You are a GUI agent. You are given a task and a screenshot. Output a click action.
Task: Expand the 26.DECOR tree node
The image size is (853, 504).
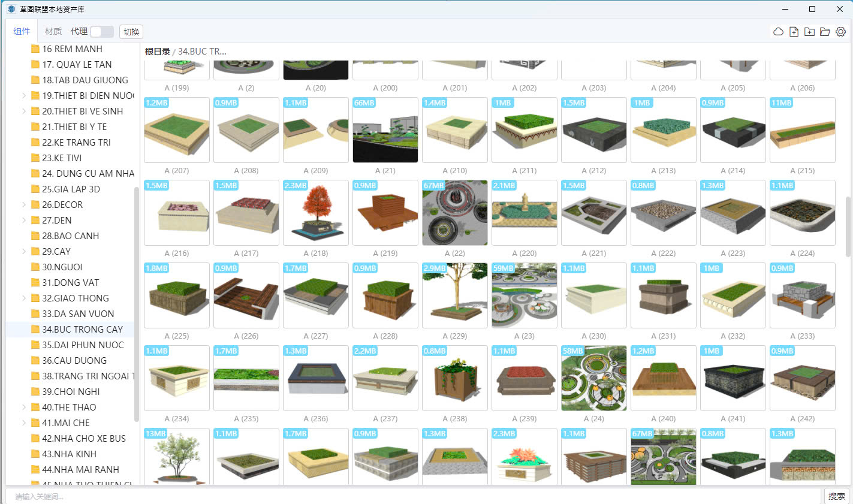click(x=24, y=205)
